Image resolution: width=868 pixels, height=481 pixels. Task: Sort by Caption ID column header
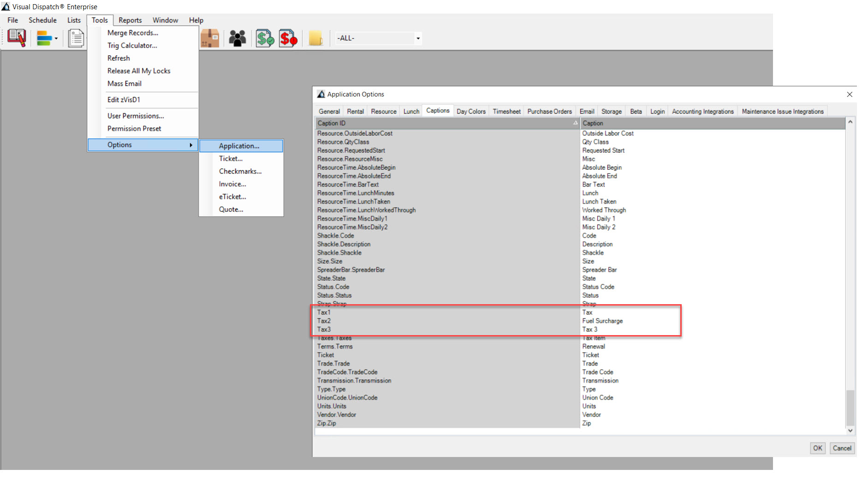[447, 123]
